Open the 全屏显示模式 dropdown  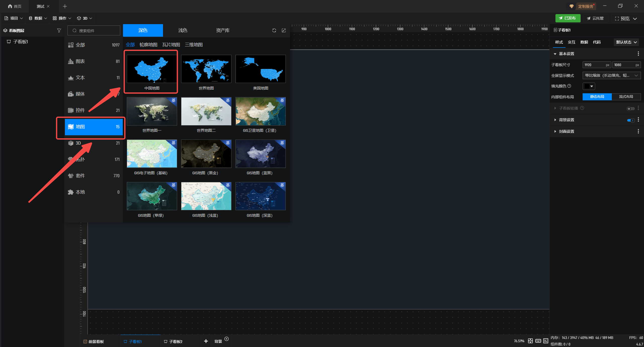[x=611, y=75]
